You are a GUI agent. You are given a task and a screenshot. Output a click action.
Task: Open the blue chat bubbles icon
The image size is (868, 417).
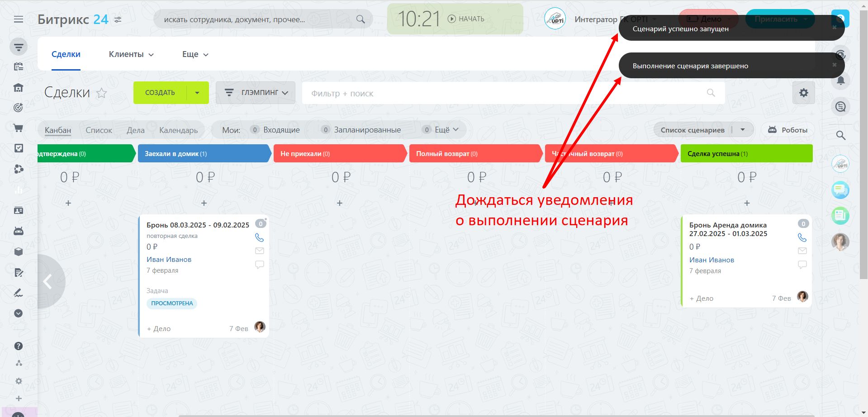point(840,190)
